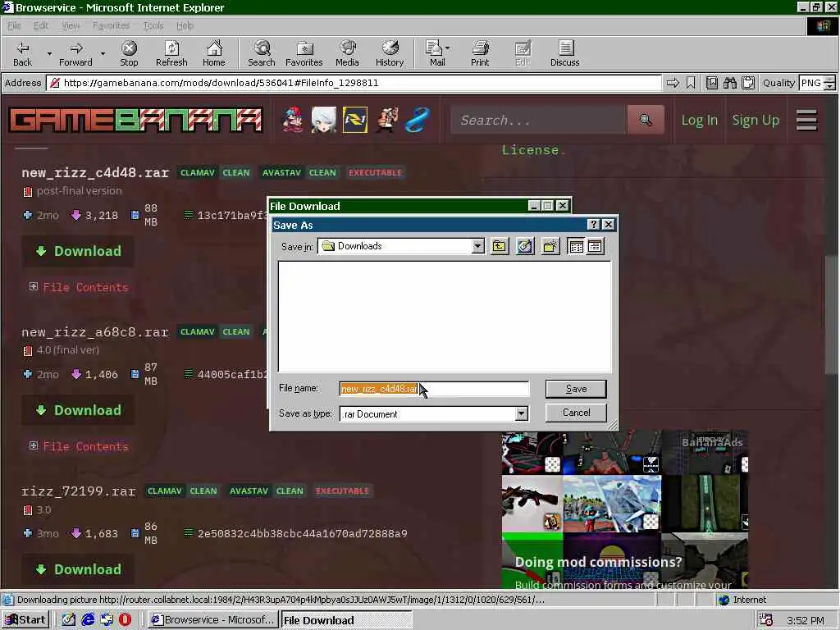Click Cancel in the Save As dialog
Viewport: 840px width, 630px height.
click(576, 413)
